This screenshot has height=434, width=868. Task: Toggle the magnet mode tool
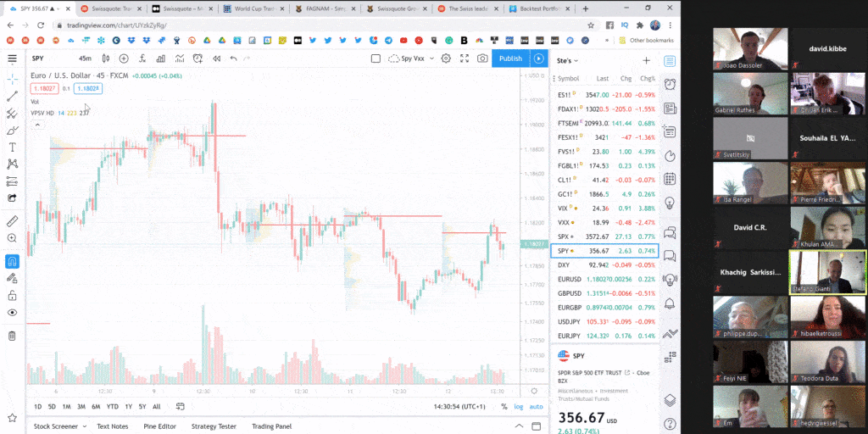pyautogui.click(x=12, y=260)
